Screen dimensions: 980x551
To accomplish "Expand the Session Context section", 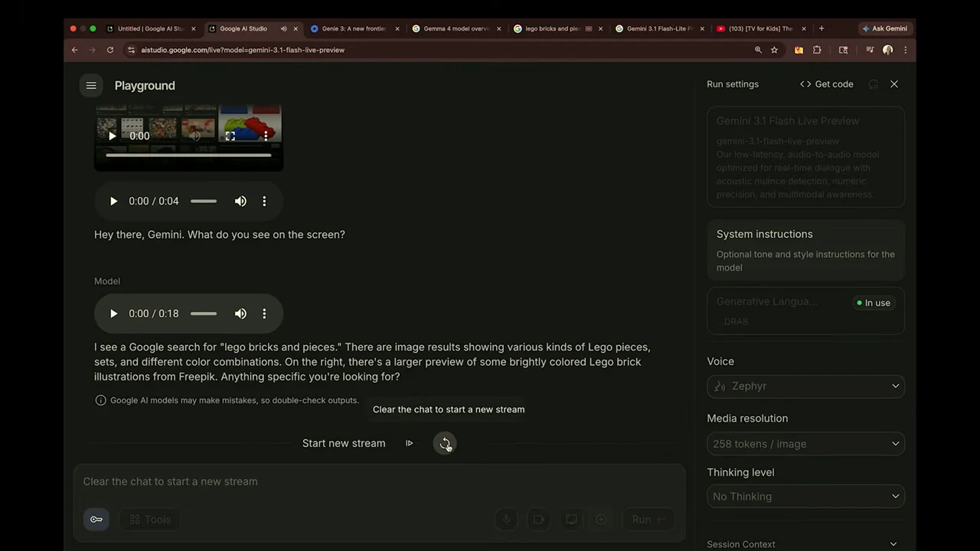I will (x=802, y=544).
